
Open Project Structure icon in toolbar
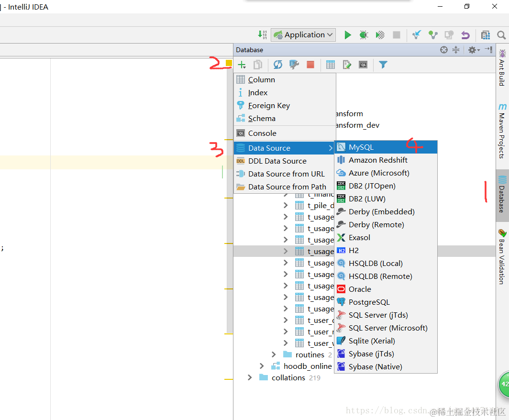(486, 35)
